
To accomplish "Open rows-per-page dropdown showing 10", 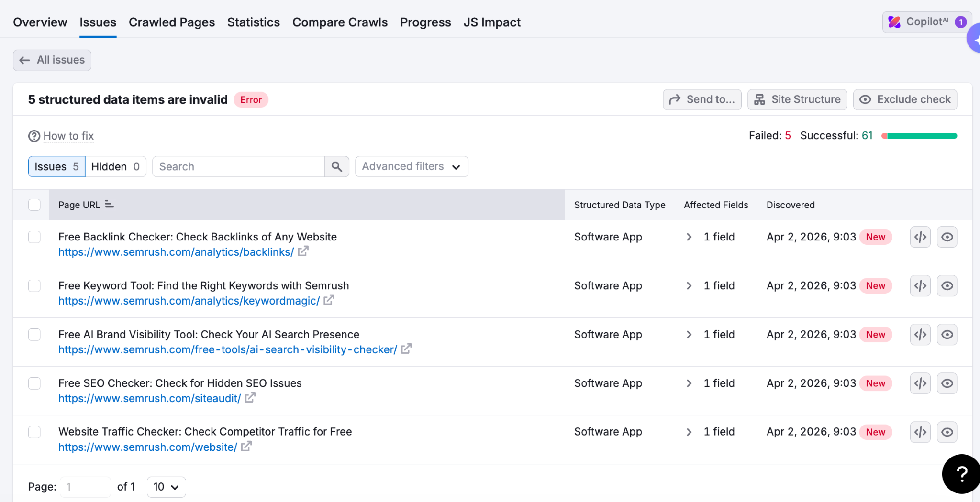I will coord(166,487).
